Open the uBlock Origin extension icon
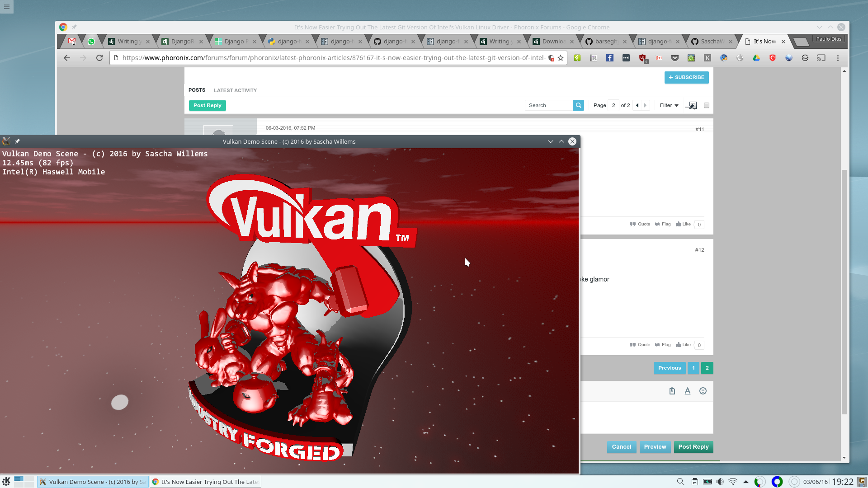Screen dimensions: 868x488 pos(642,58)
